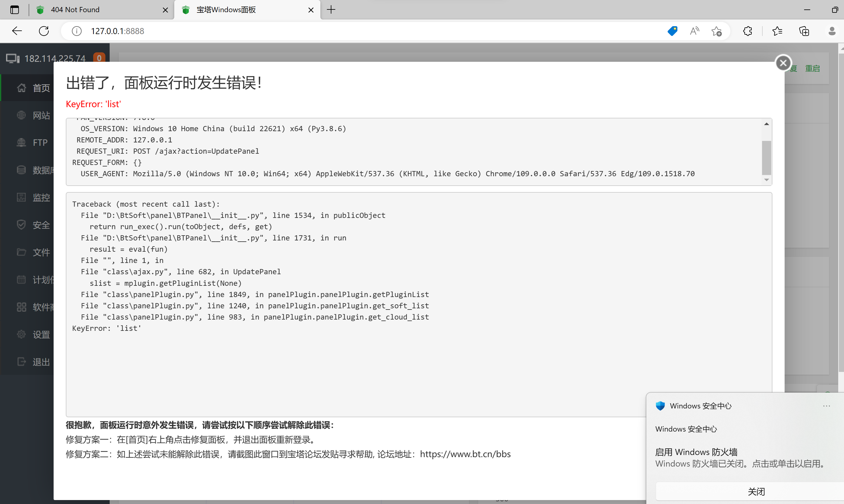Click the slist = mplugin.getPluginList line
The width and height of the screenshot is (844, 504).
tap(165, 283)
